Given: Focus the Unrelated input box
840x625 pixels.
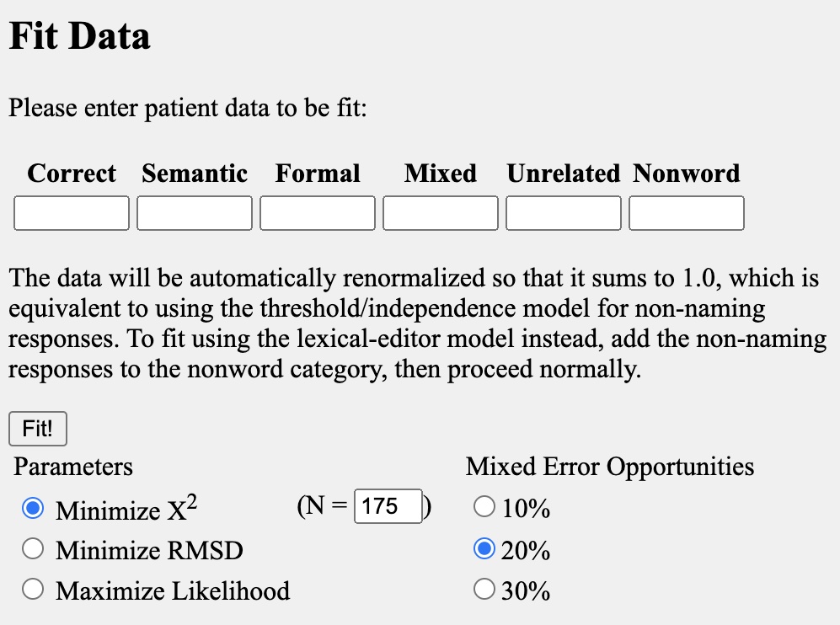Looking at the screenshot, I should pyautogui.click(x=564, y=213).
